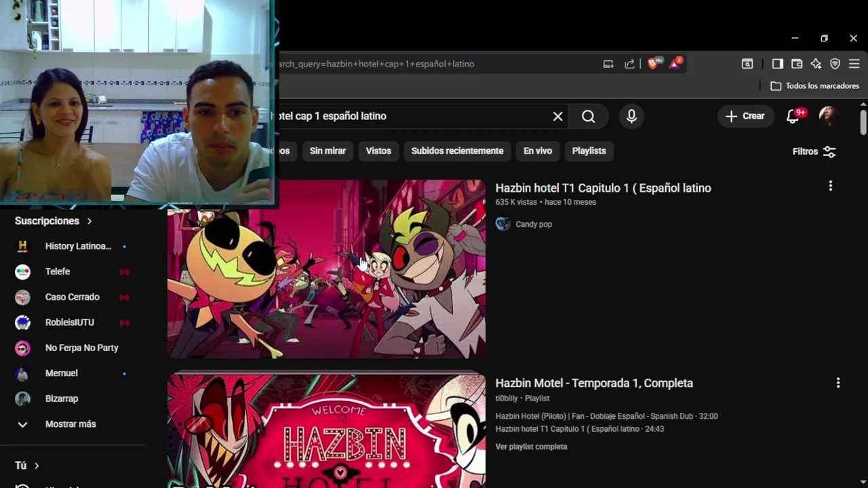Viewport: 868px width, 488px height.
Task: Click the RobleisIUTU channel icon
Action: pyautogui.click(x=22, y=323)
